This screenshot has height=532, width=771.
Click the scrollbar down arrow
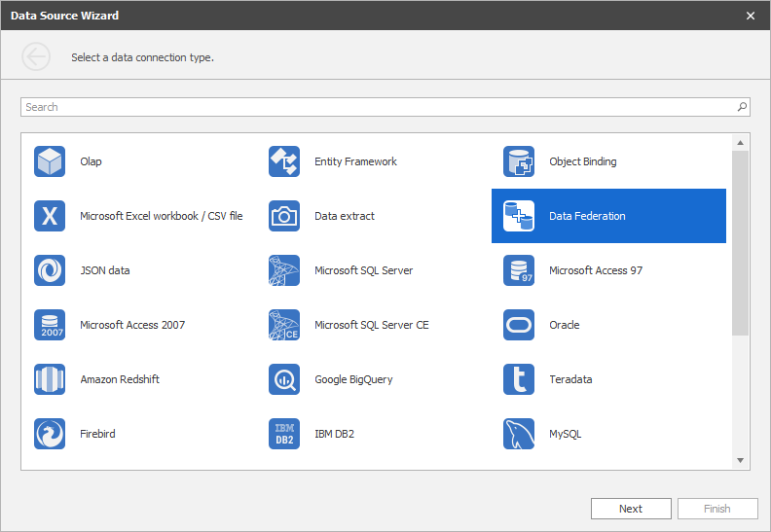click(x=740, y=460)
